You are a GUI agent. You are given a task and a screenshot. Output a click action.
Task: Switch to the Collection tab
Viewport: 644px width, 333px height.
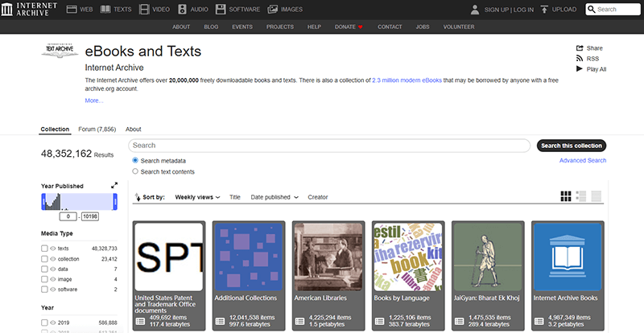click(55, 129)
